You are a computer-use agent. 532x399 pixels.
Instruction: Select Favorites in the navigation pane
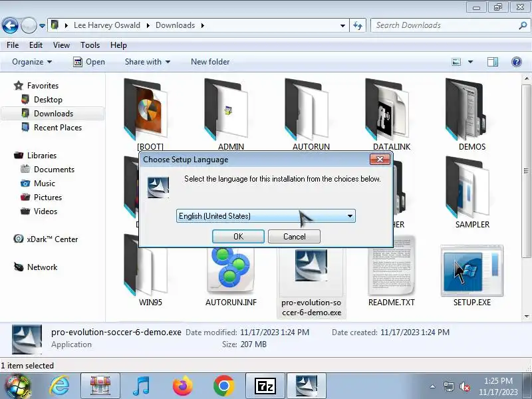click(43, 86)
